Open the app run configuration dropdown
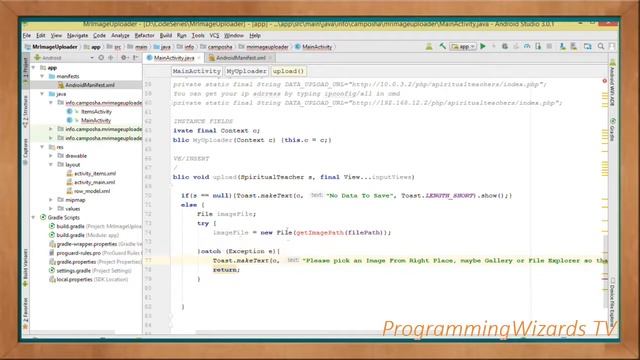The width and height of the screenshot is (640, 360). click(463, 47)
